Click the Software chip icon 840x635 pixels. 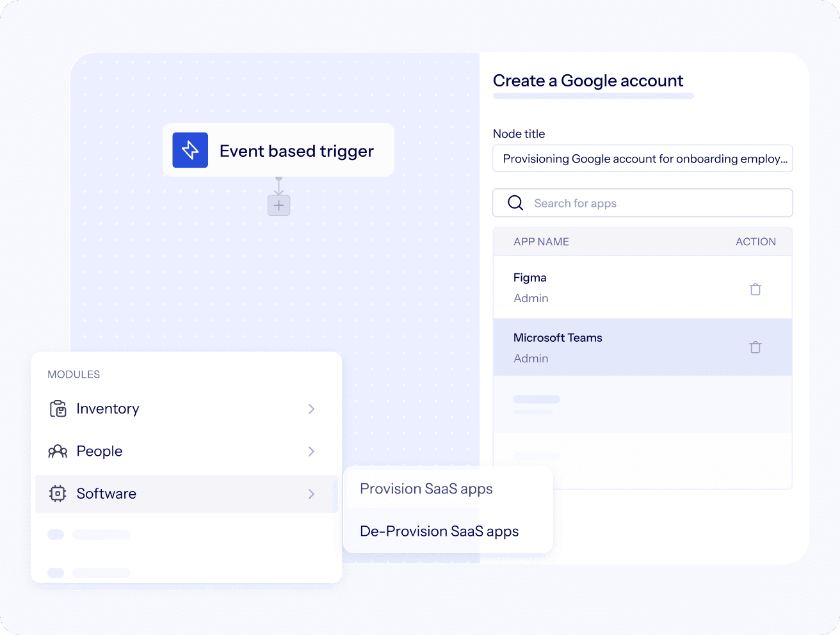pos(58,494)
